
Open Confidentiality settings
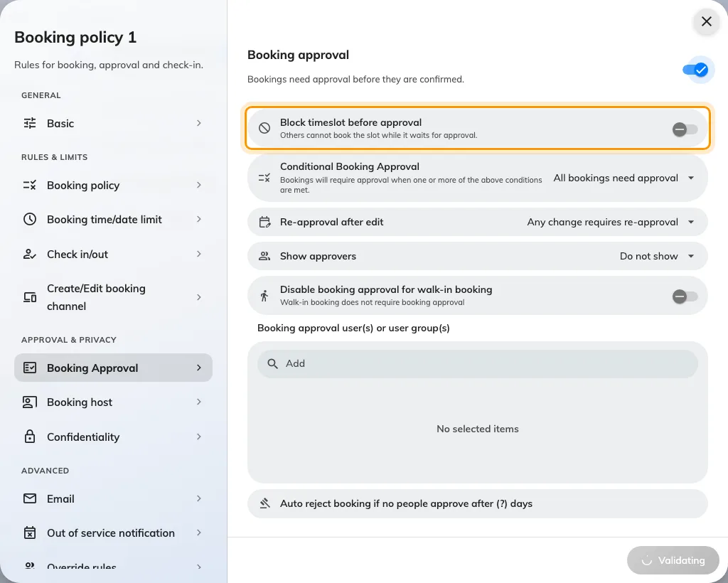(x=113, y=437)
